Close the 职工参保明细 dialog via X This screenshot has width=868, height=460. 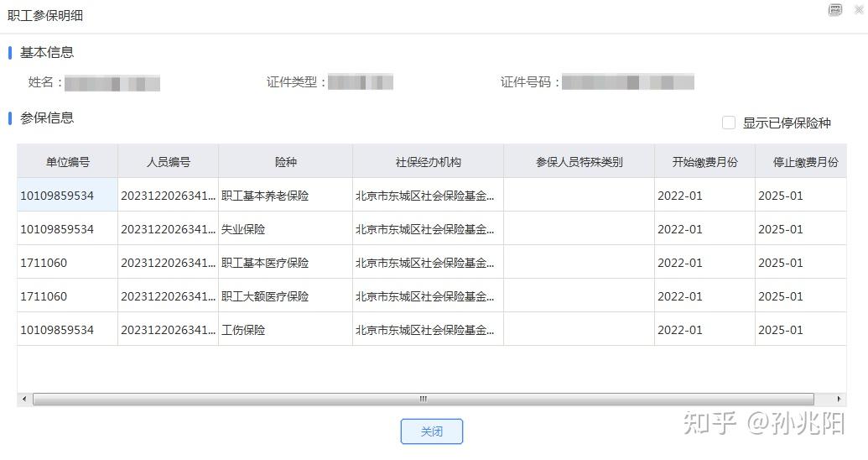pos(859,10)
